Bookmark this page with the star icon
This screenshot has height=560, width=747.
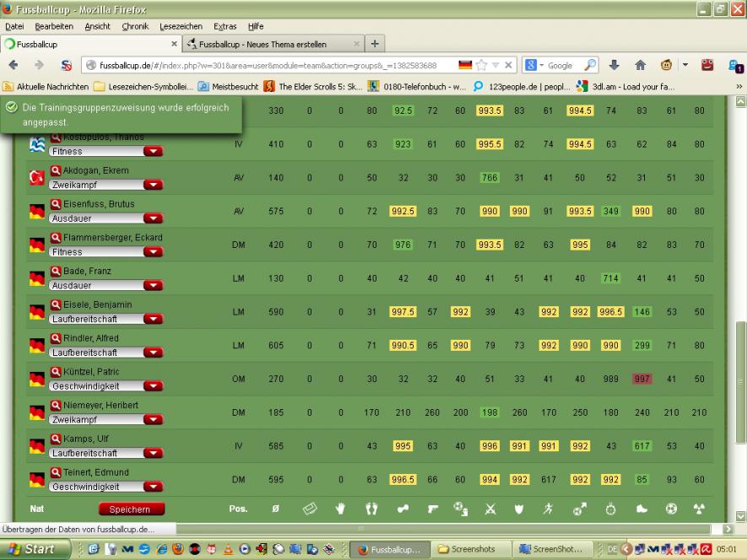click(482, 65)
